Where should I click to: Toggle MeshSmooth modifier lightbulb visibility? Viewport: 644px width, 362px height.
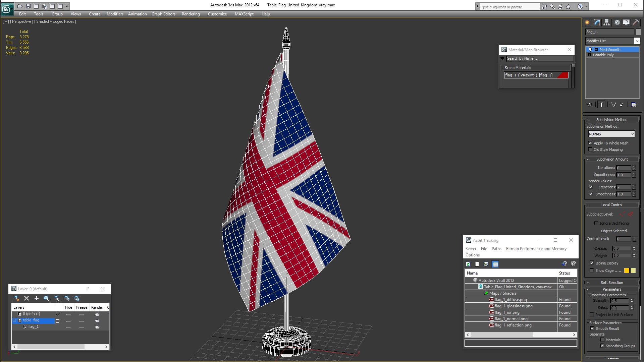590,50
